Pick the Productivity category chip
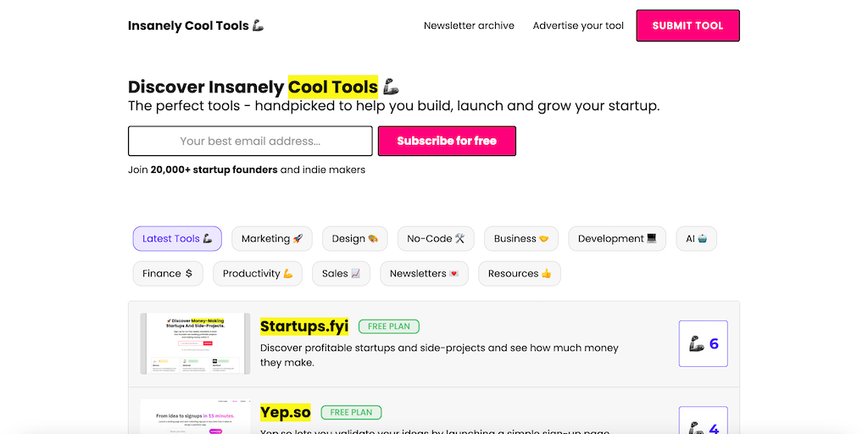The height and width of the screenshot is (434, 868). click(x=258, y=274)
